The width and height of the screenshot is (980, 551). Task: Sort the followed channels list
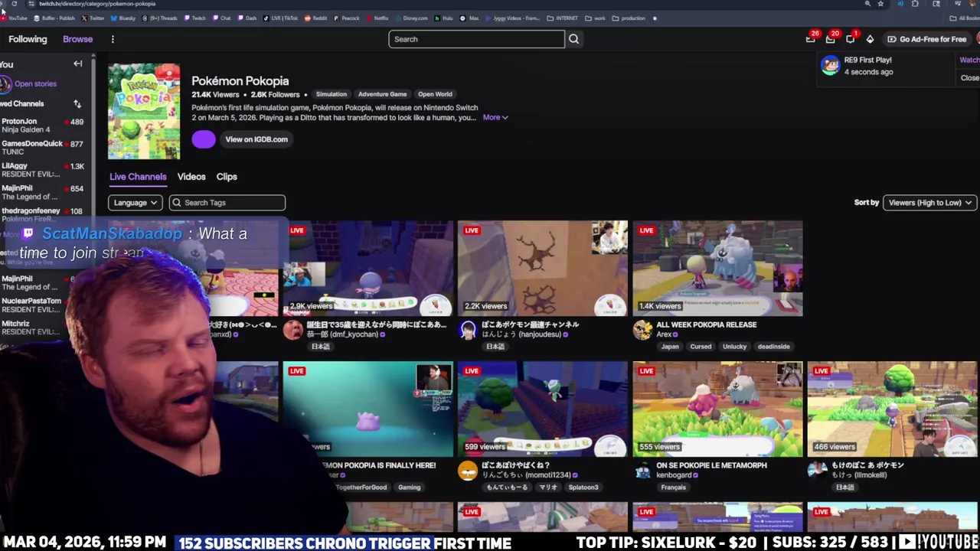tap(77, 103)
